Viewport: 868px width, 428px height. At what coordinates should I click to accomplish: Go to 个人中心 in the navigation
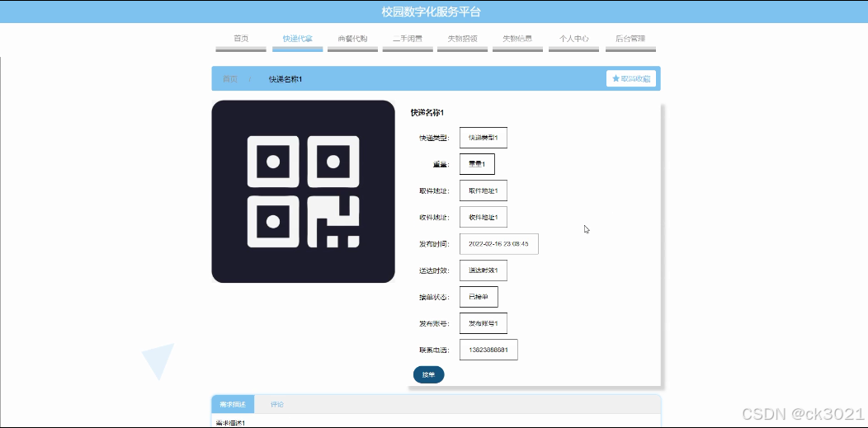(573, 40)
